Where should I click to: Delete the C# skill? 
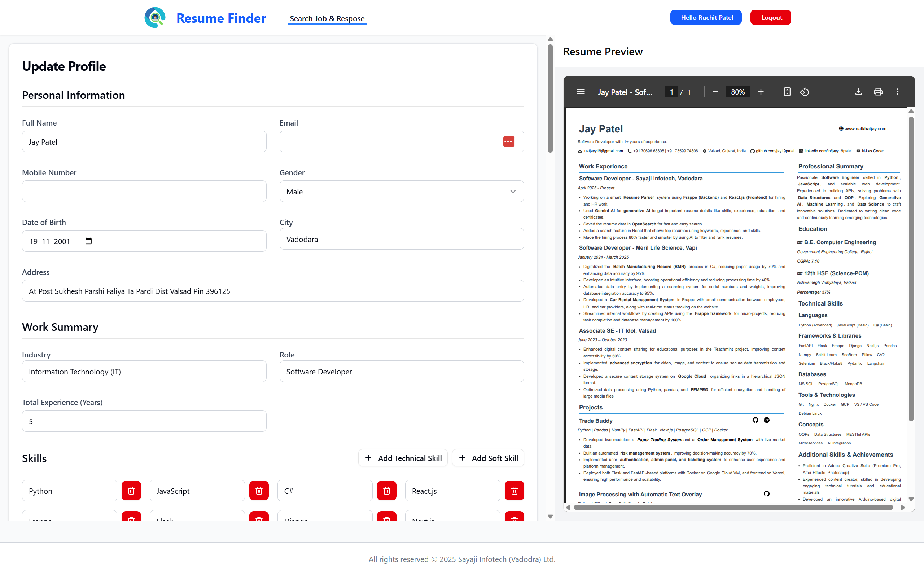pyautogui.click(x=387, y=491)
